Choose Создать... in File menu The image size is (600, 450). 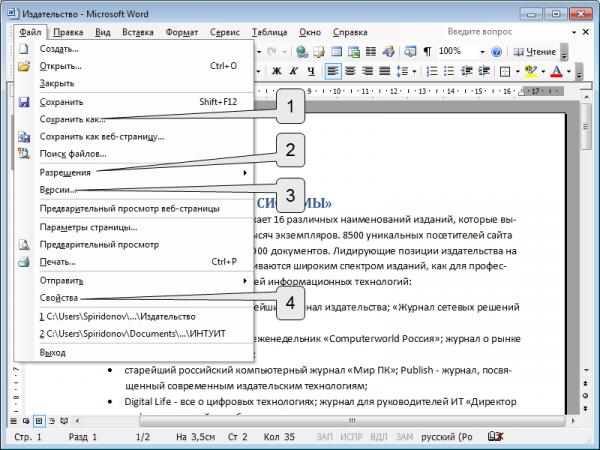134,49
